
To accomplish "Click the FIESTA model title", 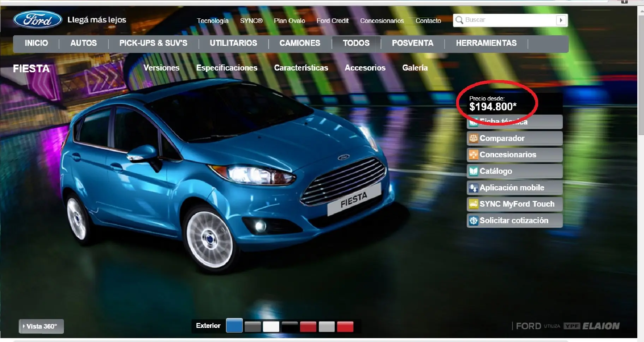I will click(x=31, y=68).
